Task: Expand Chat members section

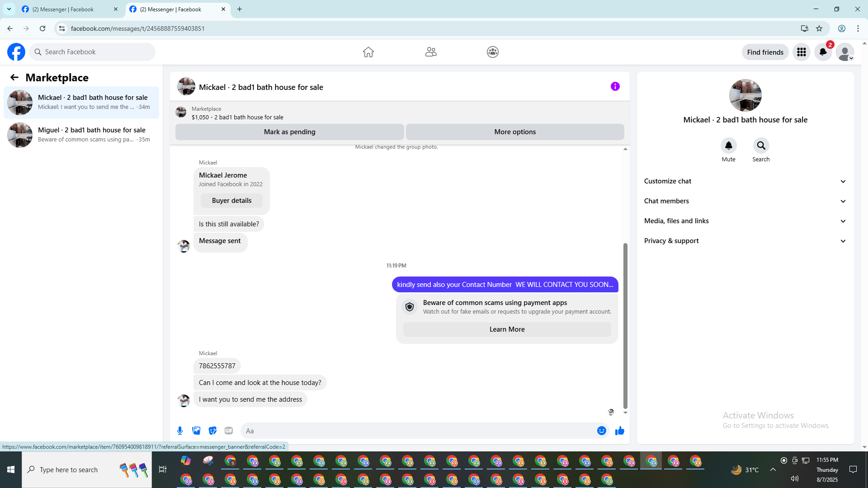Action: click(x=745, y=201)
